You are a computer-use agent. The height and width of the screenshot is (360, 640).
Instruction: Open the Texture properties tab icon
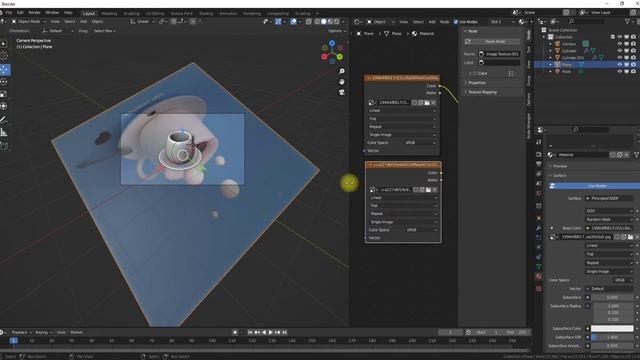coord(539,289)
